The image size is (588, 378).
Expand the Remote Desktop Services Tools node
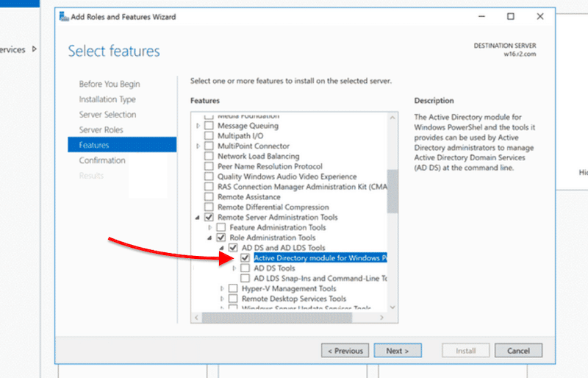pos(222,299)
